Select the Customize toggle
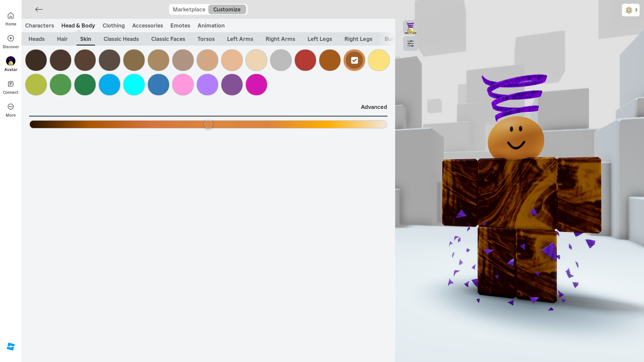Image resolution: width=644 pixels, height=362 pixels. [227, 9]
